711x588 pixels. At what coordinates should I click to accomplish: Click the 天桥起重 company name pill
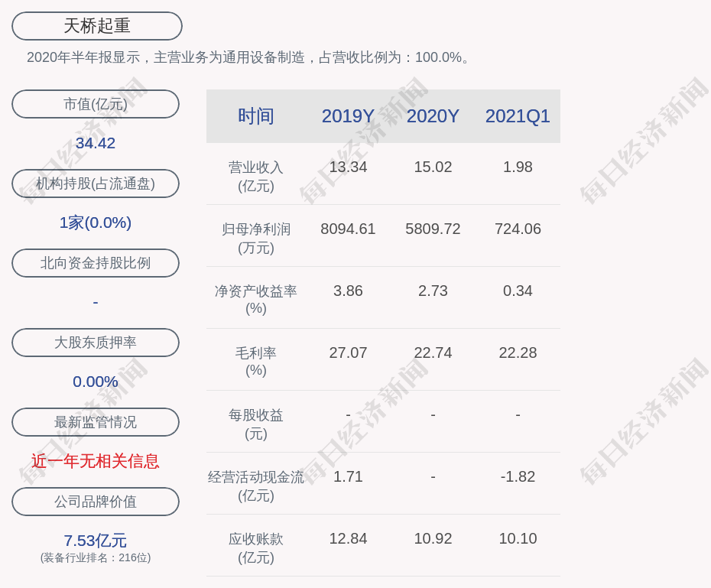[x=97, y=26]
